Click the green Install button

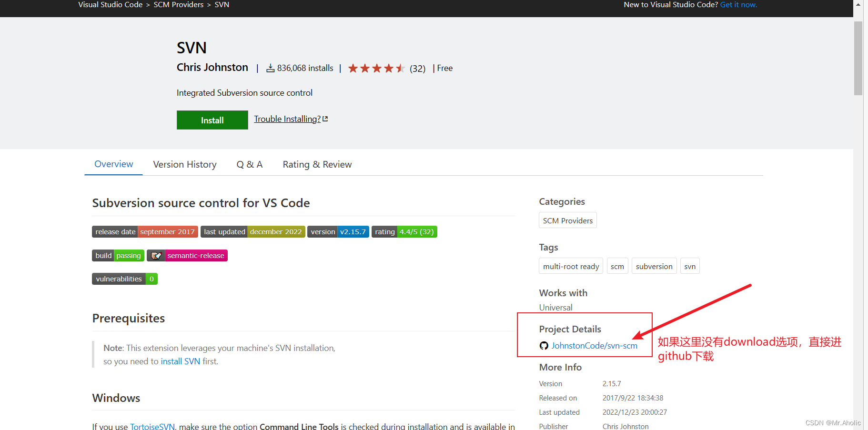pyautogui.click(x=212, y=120)
